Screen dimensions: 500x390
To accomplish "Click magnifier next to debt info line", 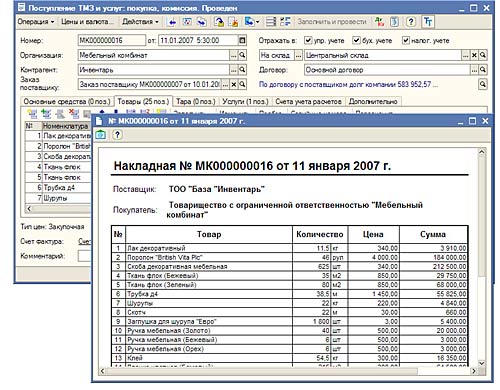I will [483, 84].
